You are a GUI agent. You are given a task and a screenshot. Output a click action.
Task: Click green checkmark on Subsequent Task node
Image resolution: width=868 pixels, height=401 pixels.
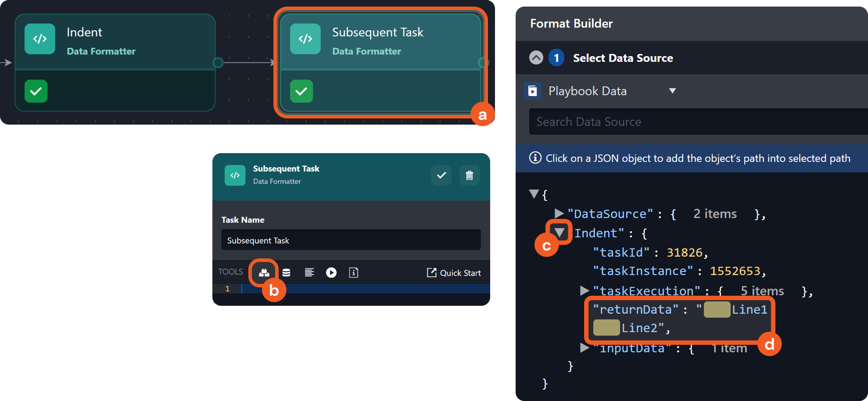(x=301, y=91)
